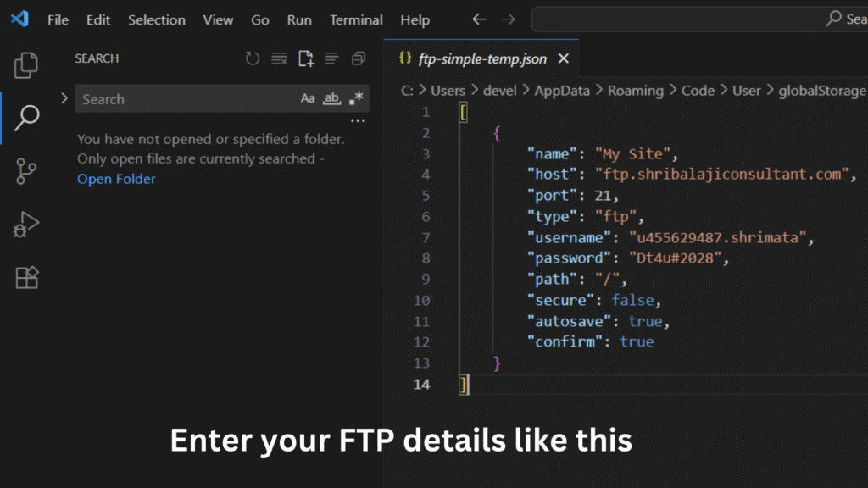Screen dimensions: 868x488
Task: Open Source Control view
Action: pos(27,171)
